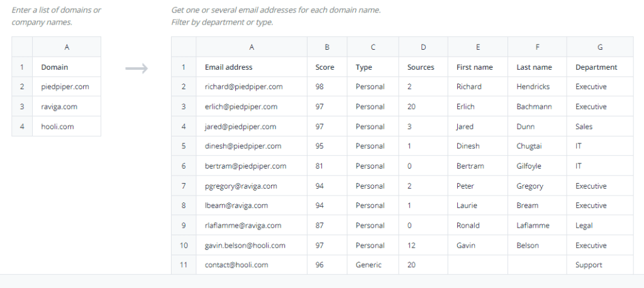644x288 pixels.
Task: Click the Dunn last name cell
Action: tap(537, 126)
